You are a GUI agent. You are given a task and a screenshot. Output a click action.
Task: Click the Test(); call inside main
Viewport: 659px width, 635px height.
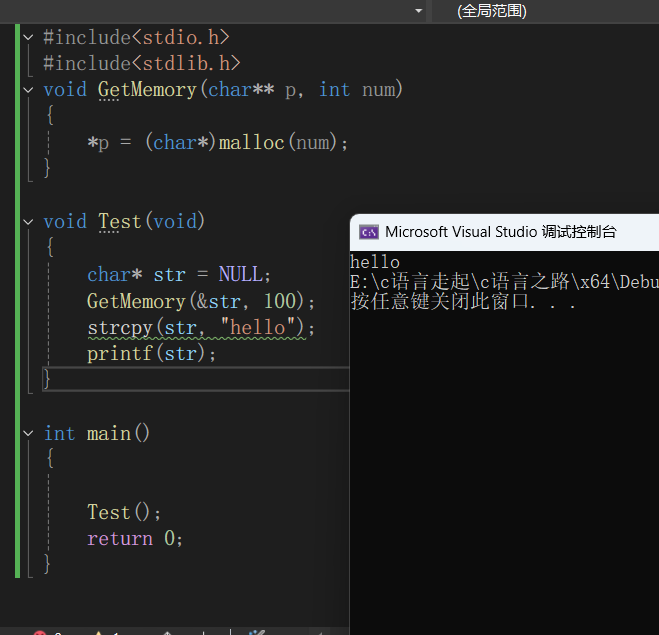coord(124,512)
